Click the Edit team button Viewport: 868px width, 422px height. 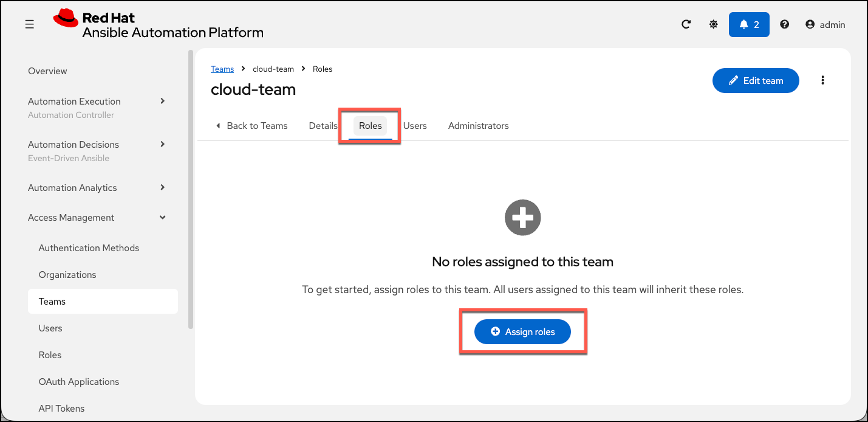point(756,80)
